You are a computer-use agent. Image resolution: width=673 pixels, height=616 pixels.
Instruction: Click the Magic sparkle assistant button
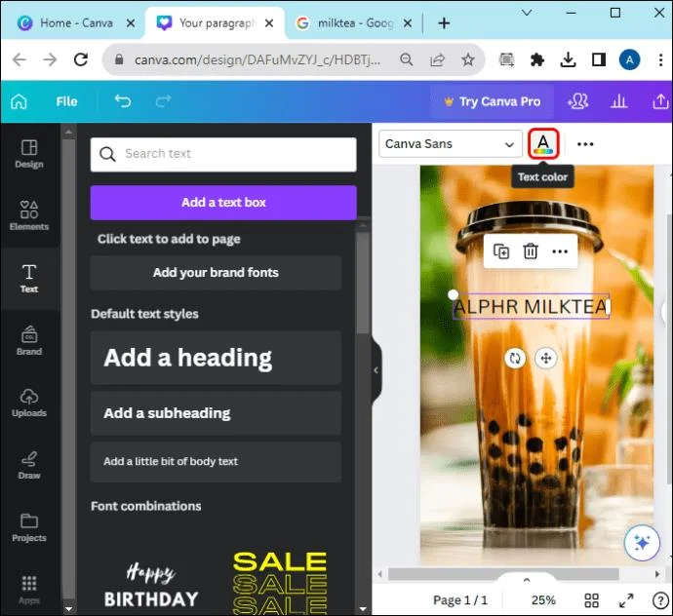[642, 543]
